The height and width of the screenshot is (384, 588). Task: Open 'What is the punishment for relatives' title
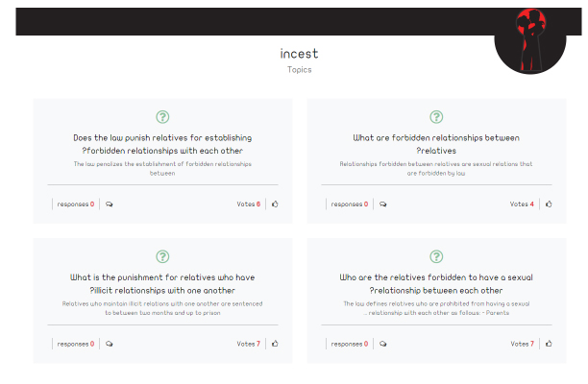pyautogui.click(x=162, y=284)
